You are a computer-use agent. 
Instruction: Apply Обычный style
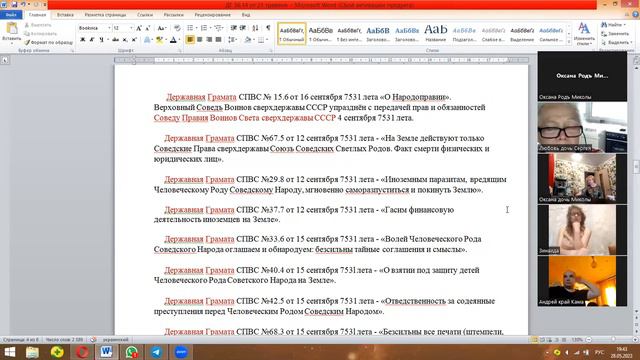click(x=292, y=33)
